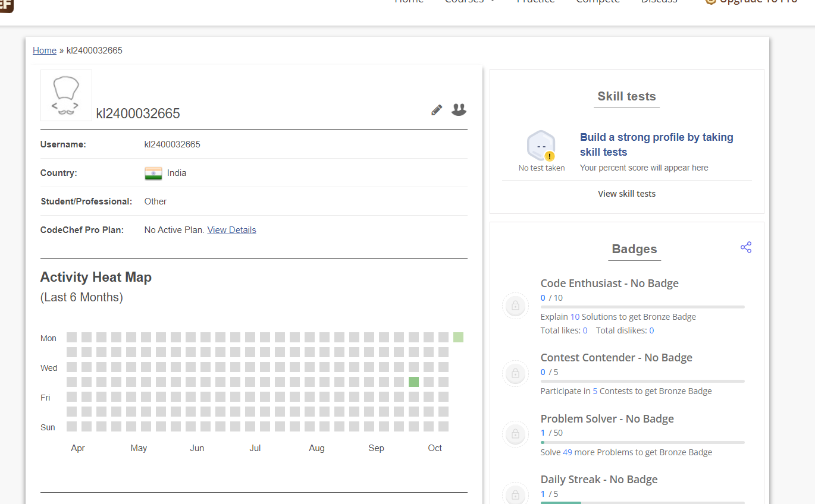815x504 pixels.
Task: Click Build a strong profile by taking skill tests
Action: (x=657, y=144)
